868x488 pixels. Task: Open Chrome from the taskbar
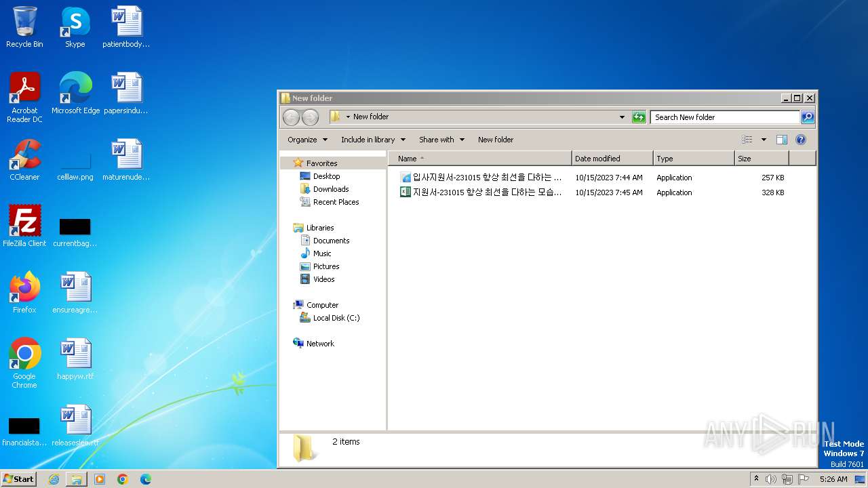[123, 479]
